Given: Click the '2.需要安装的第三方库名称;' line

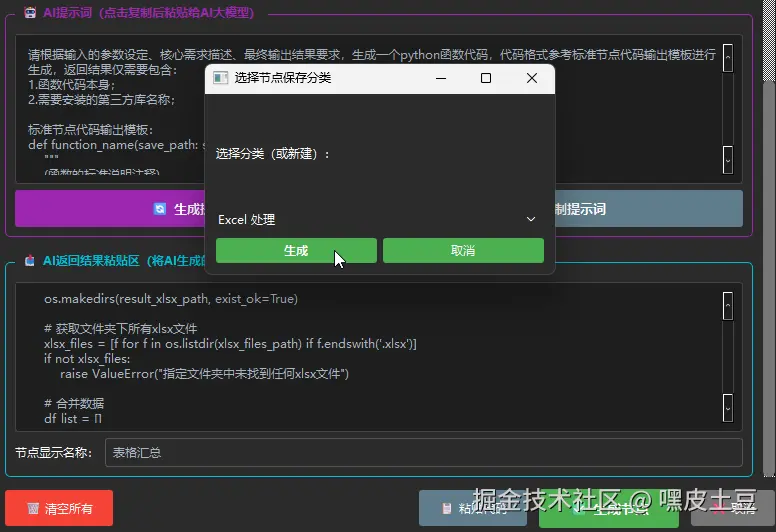Looking at the screenshot, I should coord(102,99).
